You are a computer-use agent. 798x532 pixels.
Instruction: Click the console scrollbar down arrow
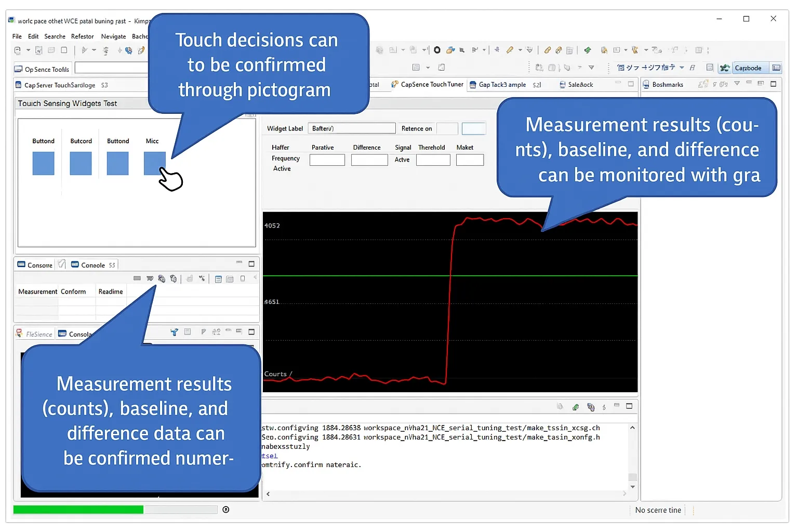[632, 487]
